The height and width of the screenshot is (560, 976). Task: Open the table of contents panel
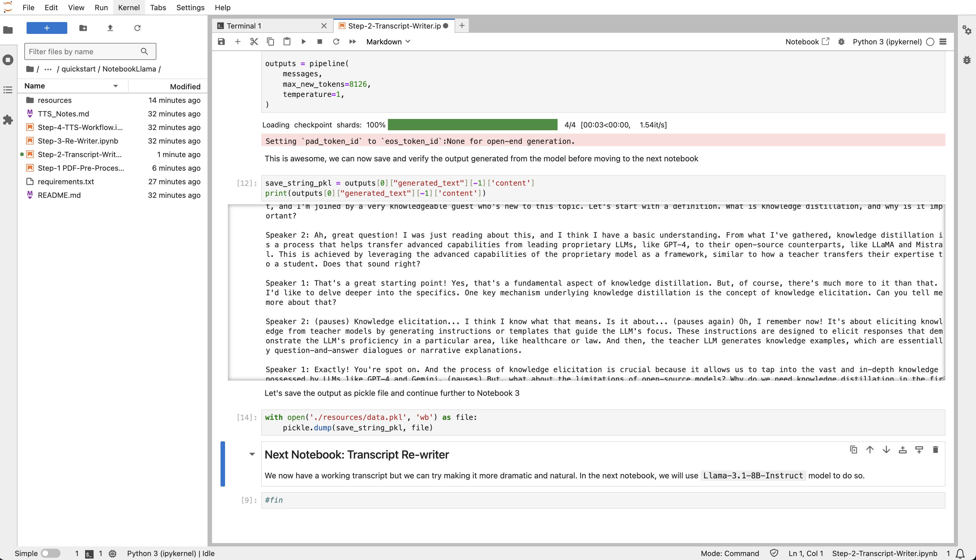click(x=8, y=90)
